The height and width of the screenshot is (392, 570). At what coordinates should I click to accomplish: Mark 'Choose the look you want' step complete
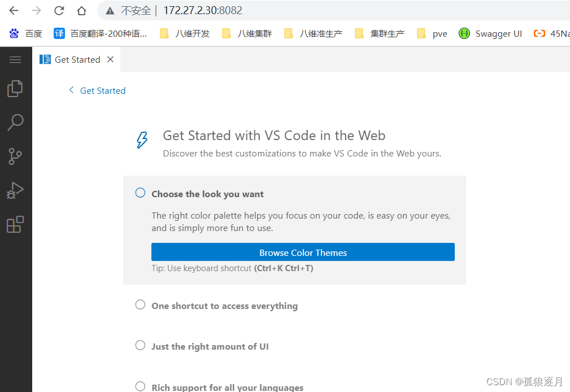tap(140, 192)
